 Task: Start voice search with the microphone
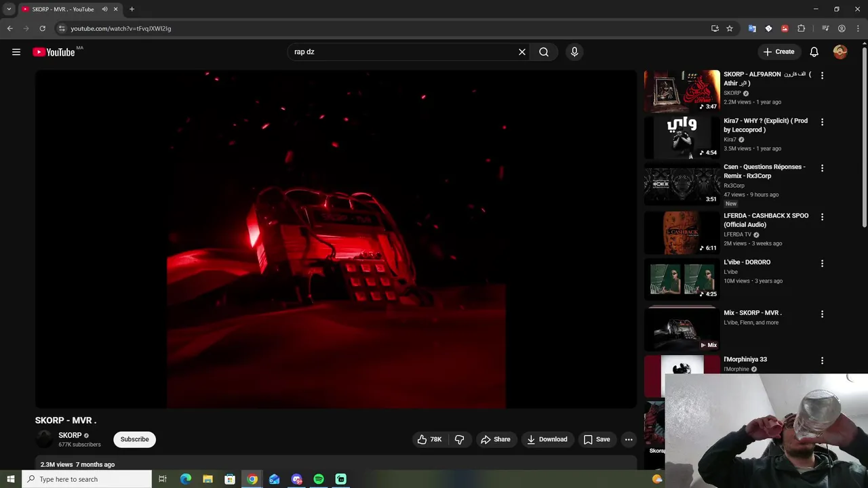[574, 52]
